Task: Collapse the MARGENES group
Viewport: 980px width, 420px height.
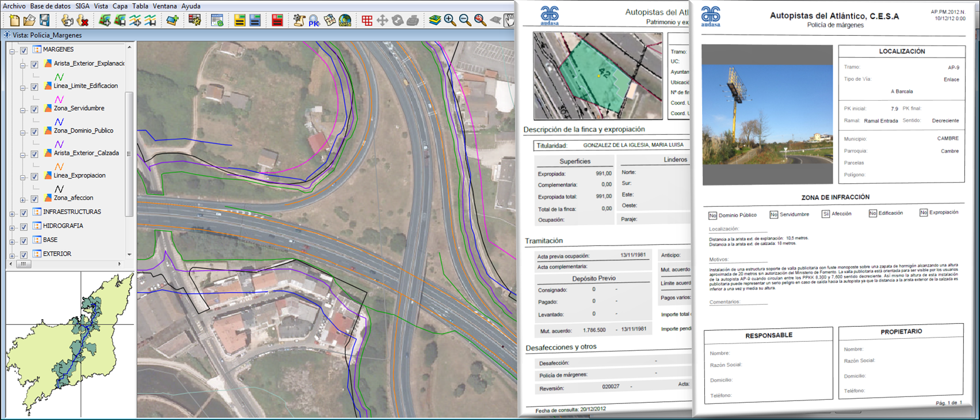Action: click(x=12, y=51)
